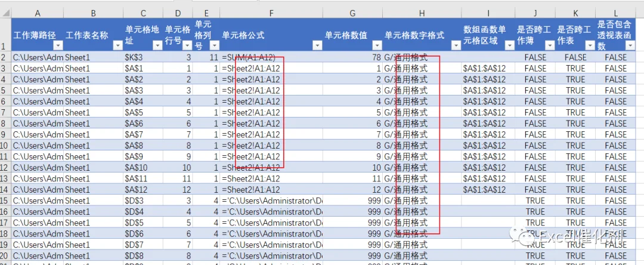644x265 pixels.
Task: Click =Sheet2!A1:A12 formula in row 13
Action: pos(271,178)
